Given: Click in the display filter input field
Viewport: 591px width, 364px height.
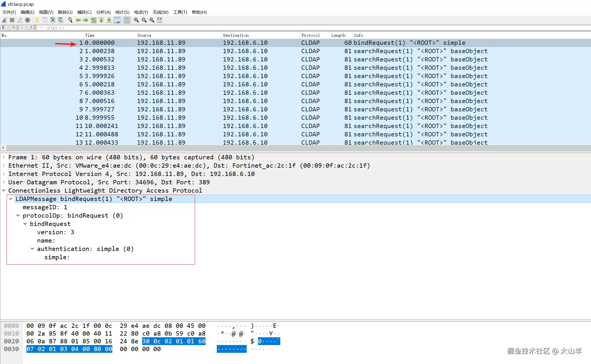Looking at the screenshot, I should [287, 28].
